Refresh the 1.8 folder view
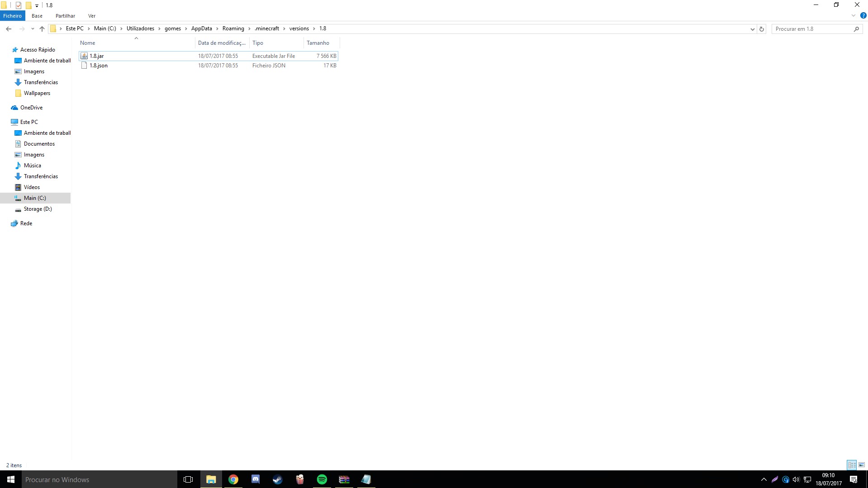The width and height of the screenshot is (868, 488). tap(762, 28)
